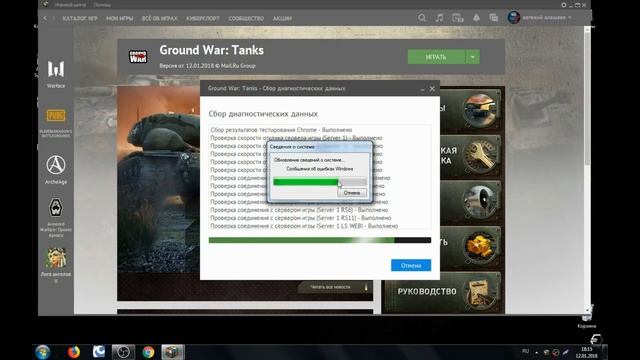Open the PUBG game icon in sidebar
Screen dimensions: 640x360
click(x=56, y=116)
